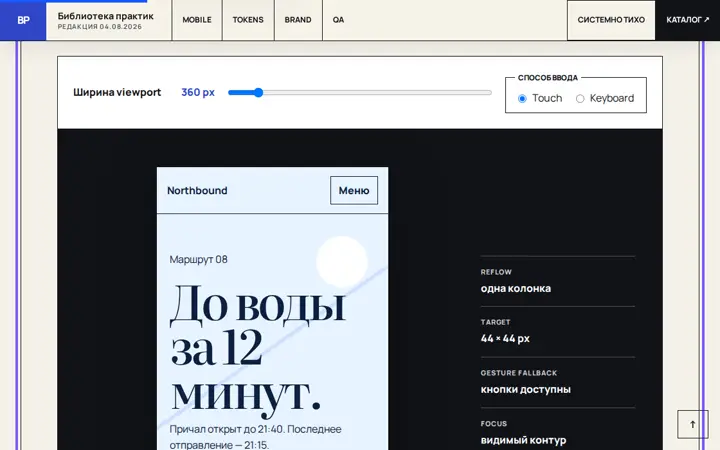Click the viewport width slider track

[x=360, y=92]
